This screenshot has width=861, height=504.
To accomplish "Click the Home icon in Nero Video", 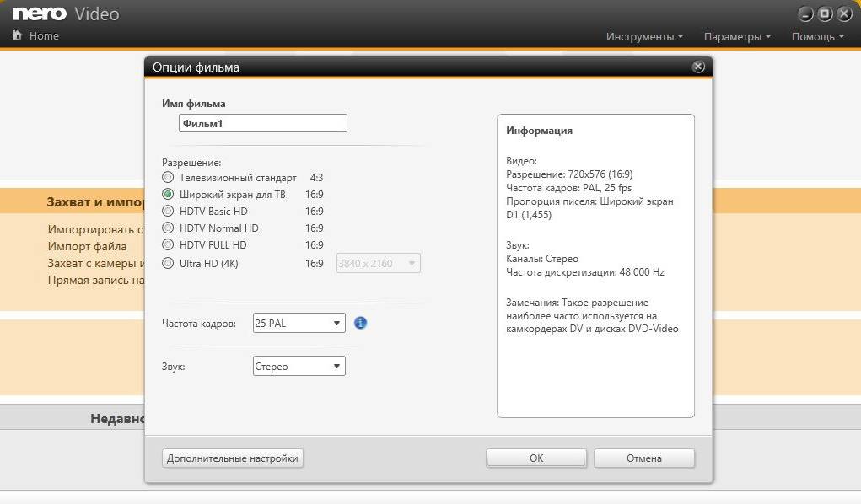I will pyautogui.click(x=17, y=35).
